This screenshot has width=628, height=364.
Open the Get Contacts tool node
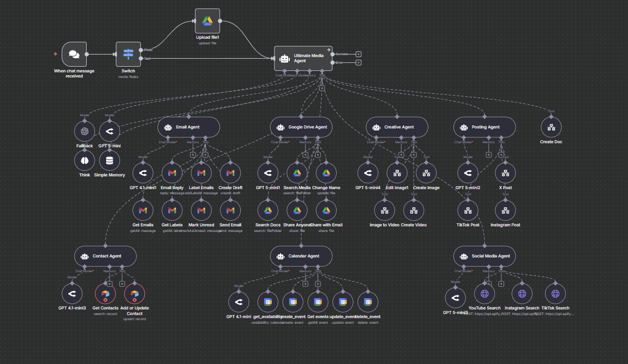pyautogui.click(x=106, y=293)
